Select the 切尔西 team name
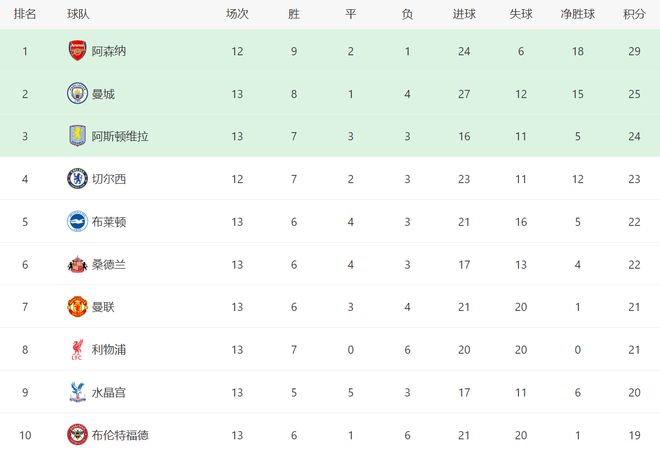The height and width of the screenshot is (455, 660). click(108, 179)
